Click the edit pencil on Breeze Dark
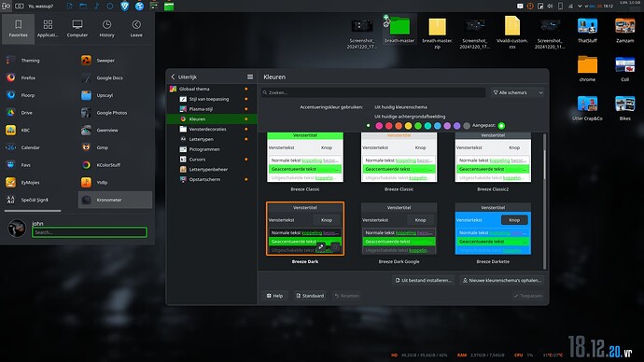Image resolution: width=644 pixels, height=362 pixels. point(321,247)
